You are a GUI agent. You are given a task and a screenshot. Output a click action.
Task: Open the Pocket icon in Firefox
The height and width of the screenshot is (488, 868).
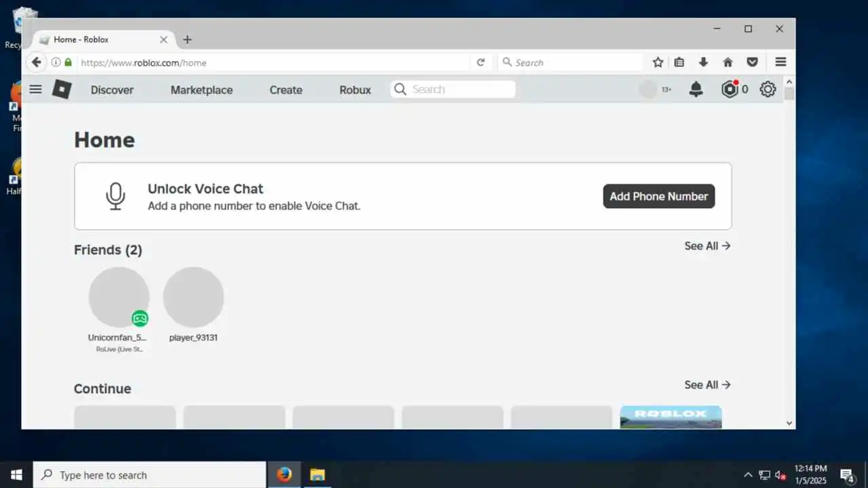click(x=752, y=62)
